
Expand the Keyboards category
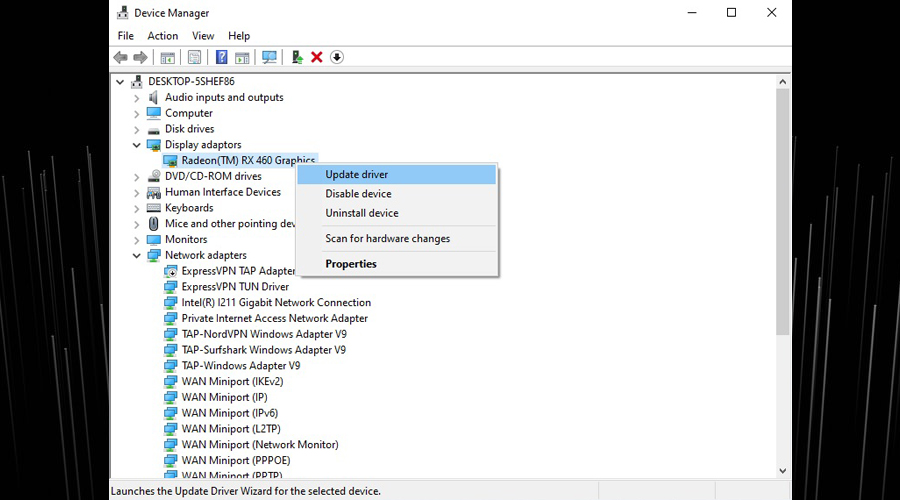click(x=137, y=208)
